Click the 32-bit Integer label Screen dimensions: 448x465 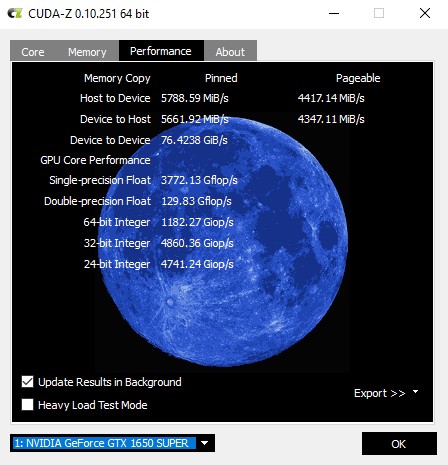(117, 243)
